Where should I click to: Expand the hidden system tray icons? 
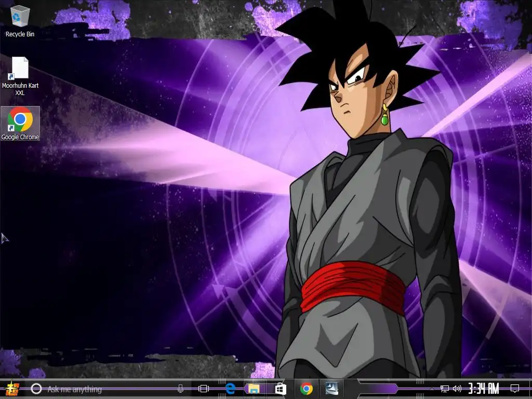(x=432, y=389)
